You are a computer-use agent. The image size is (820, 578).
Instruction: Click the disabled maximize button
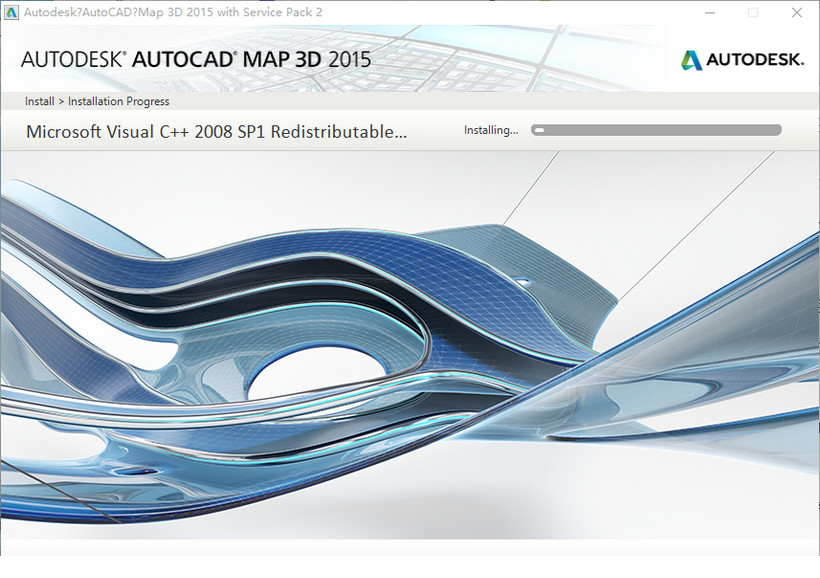point(753,13)
